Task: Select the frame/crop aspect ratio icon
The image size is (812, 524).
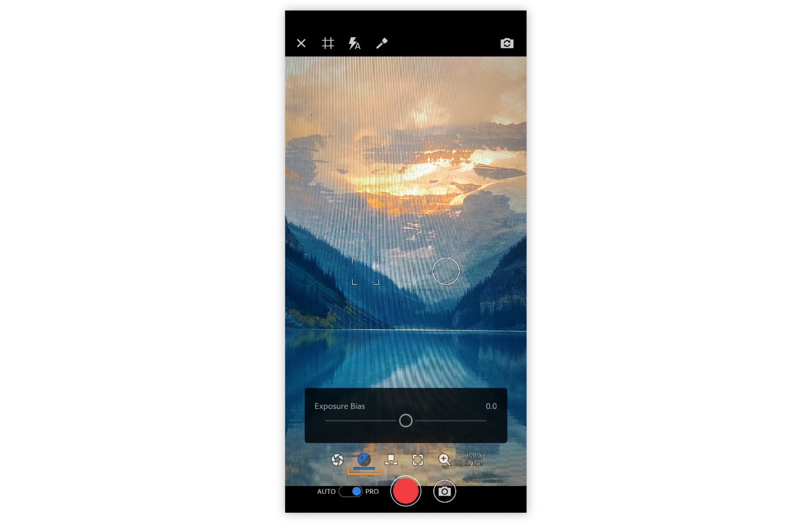Action: [417, 461]
